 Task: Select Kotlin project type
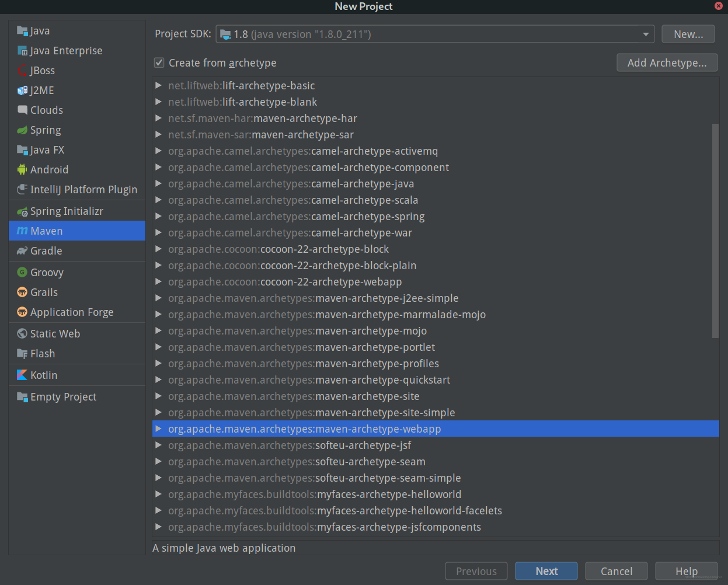77,375
